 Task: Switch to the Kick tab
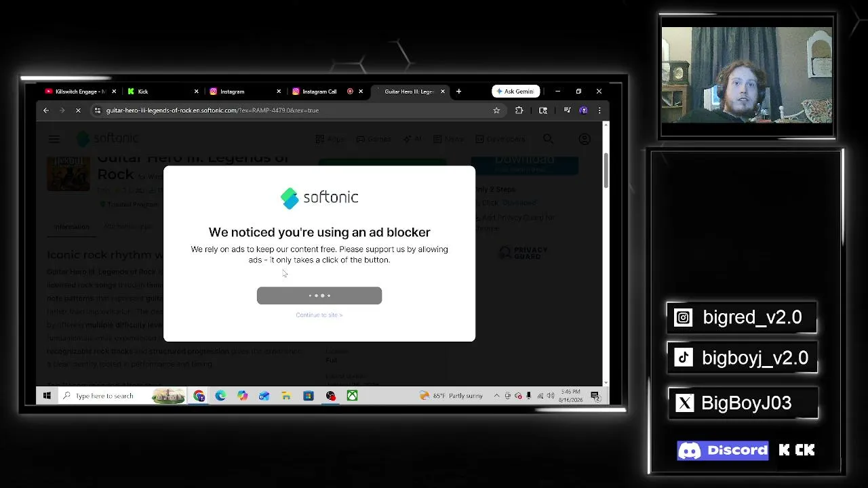163,91
